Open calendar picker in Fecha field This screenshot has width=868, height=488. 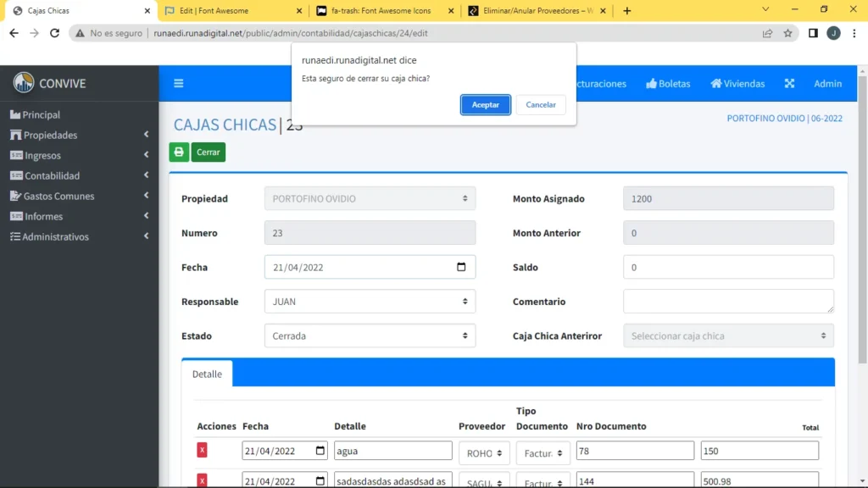click(461, 267)
